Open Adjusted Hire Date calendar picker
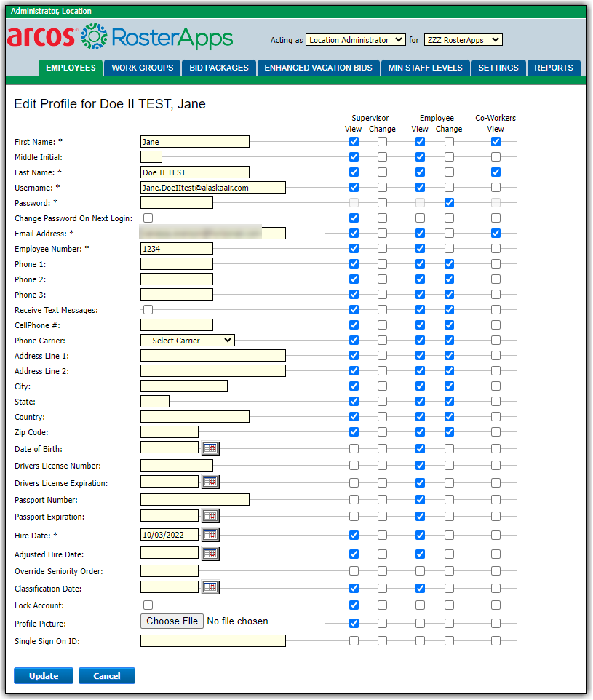Image resolution: width=593 pixels, height=700 pixels. pyautogui.click(x=210, y=554)
